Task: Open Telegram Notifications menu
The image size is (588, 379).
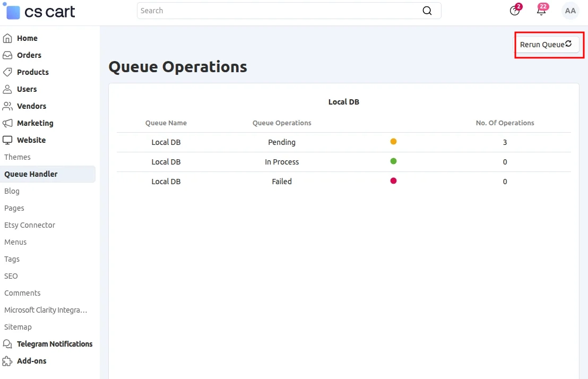Action: click(54, 344)
